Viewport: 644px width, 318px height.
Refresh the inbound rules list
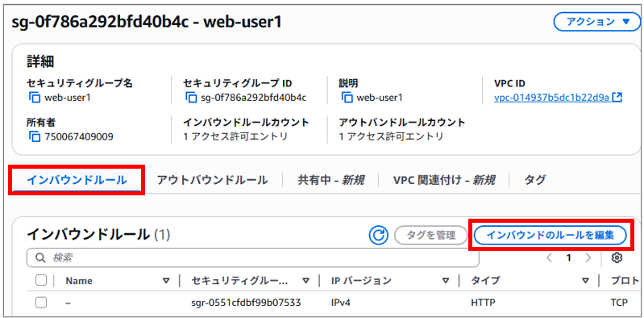[378, 235]
